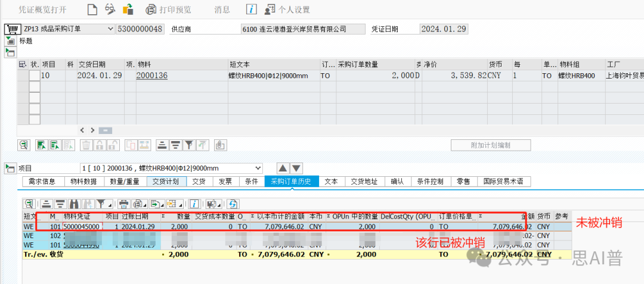Click material number 2000136 link

[151, 76]
